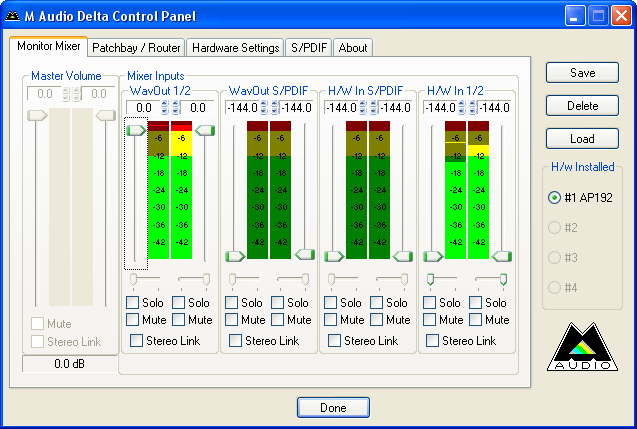Switch to the Patchbay / Router tab
Viewport: 637px width, 429px height.
[x=136, y=48]
